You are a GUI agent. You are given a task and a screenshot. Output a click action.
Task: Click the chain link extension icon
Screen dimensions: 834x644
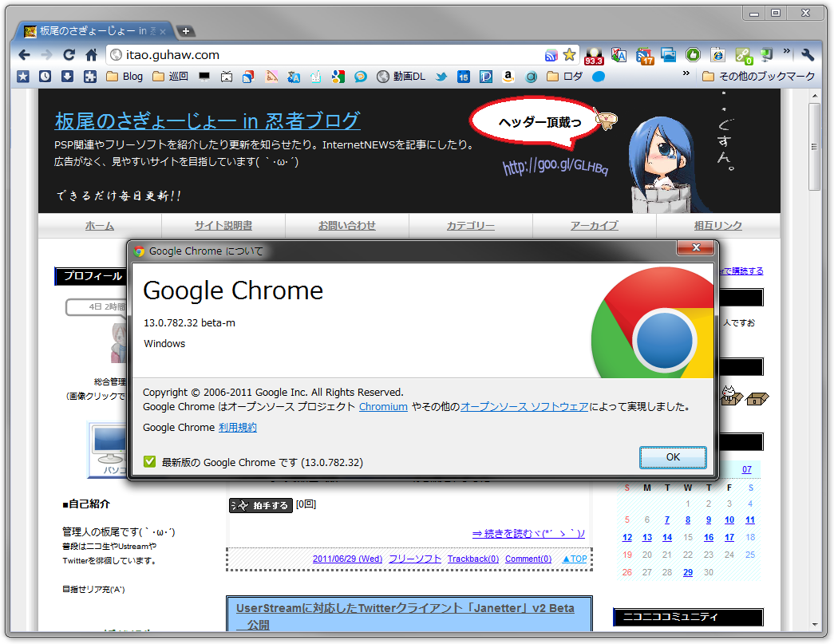[x=744, y=55]
